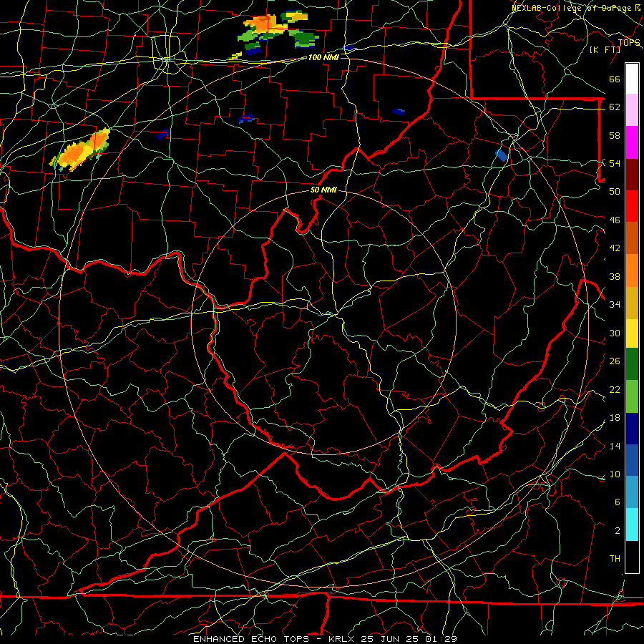The width and height of the screenshot is (644, 644).
Task: Click the legend value '66'
Action: tap(615, 79)
